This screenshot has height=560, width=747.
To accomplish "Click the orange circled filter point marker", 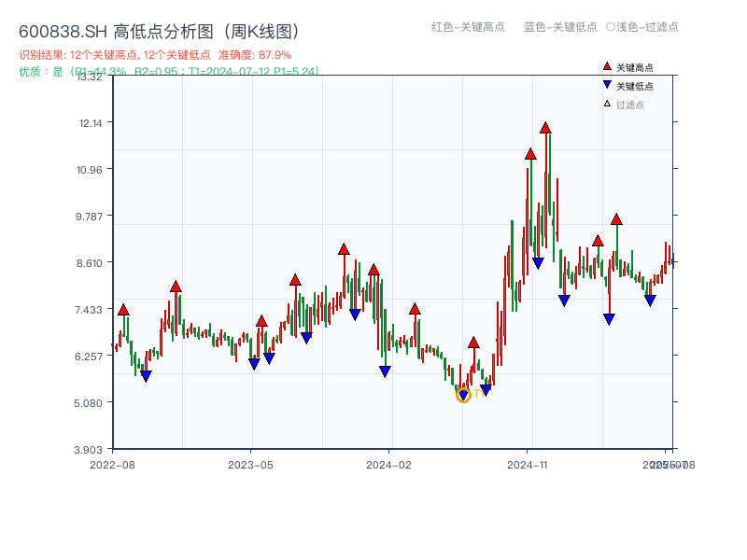I will coord(463,396).
